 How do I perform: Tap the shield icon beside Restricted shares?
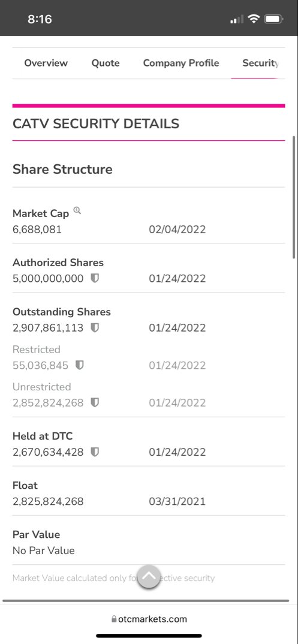click(80, 365)
